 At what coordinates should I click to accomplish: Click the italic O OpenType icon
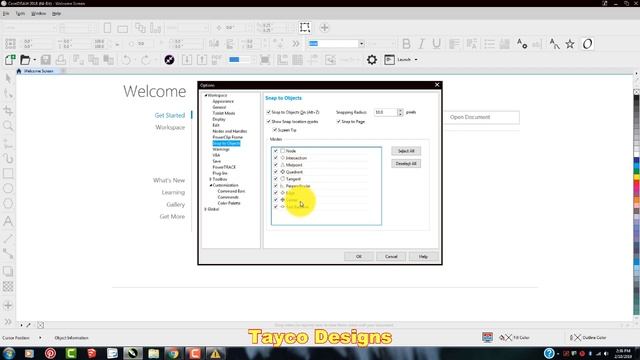click(587, 44)
